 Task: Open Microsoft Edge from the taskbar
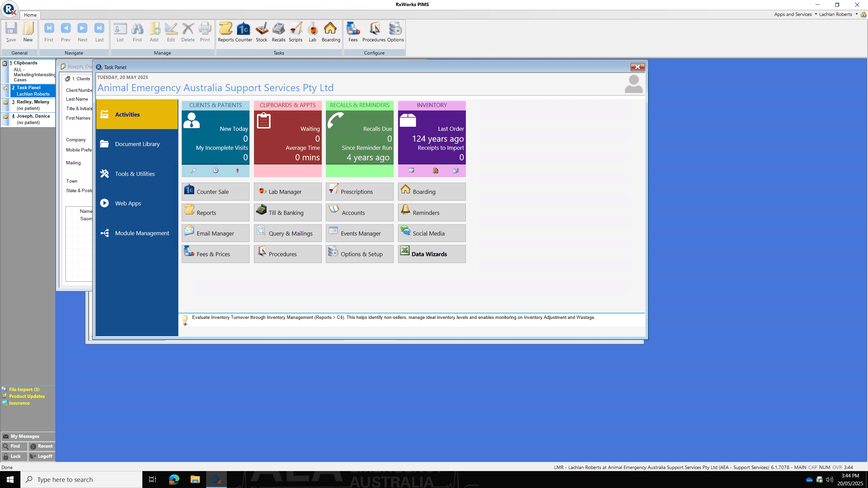174,480
